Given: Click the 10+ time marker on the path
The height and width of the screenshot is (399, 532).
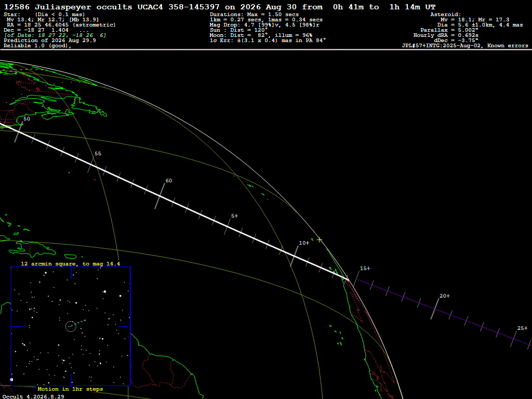Looking at the screenshot, I should [x=304, y=243].
